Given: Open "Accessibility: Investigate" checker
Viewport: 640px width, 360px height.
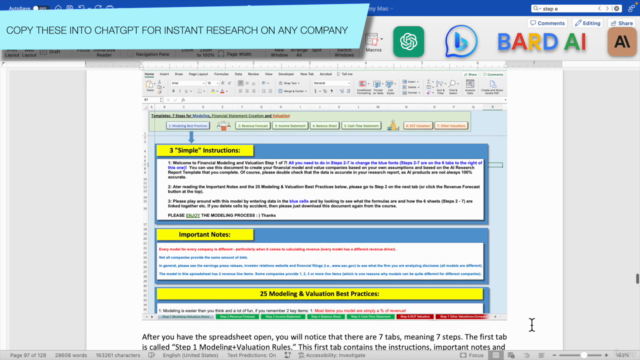Looking at the screenshot, I should tap(332, 355).
